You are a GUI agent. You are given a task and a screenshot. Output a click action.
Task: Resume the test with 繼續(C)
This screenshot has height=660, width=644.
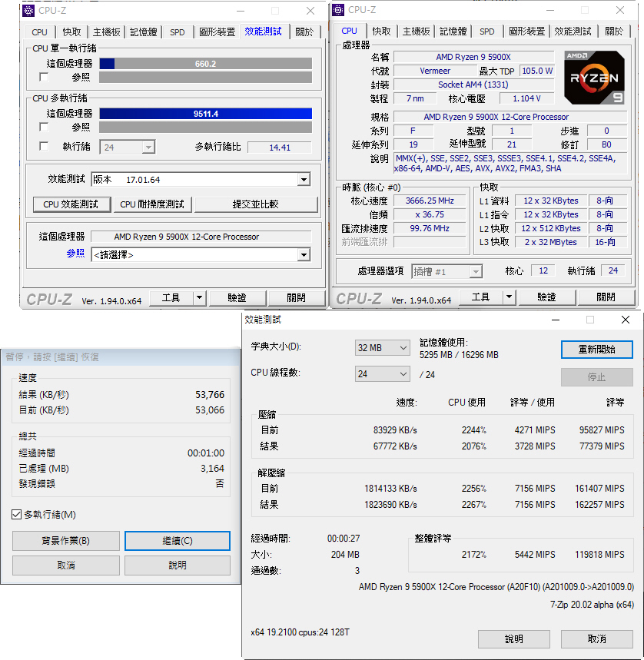pos(178,541)
